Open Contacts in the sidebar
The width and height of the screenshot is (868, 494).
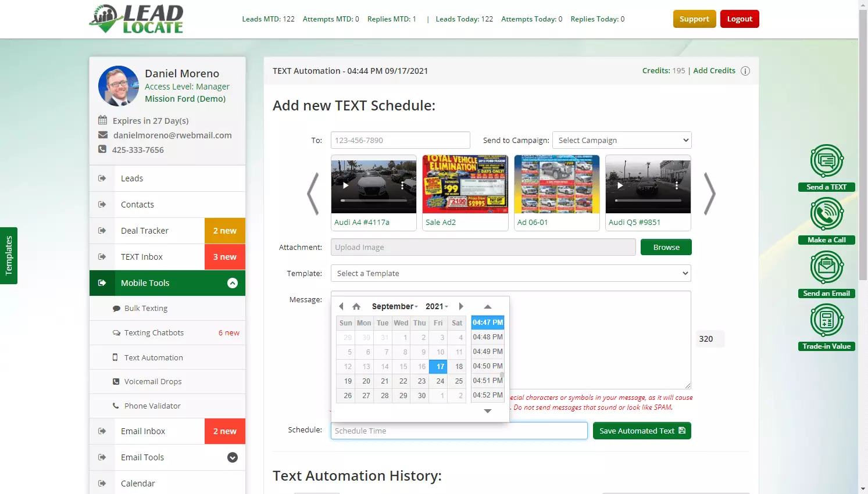click(167, 205)
